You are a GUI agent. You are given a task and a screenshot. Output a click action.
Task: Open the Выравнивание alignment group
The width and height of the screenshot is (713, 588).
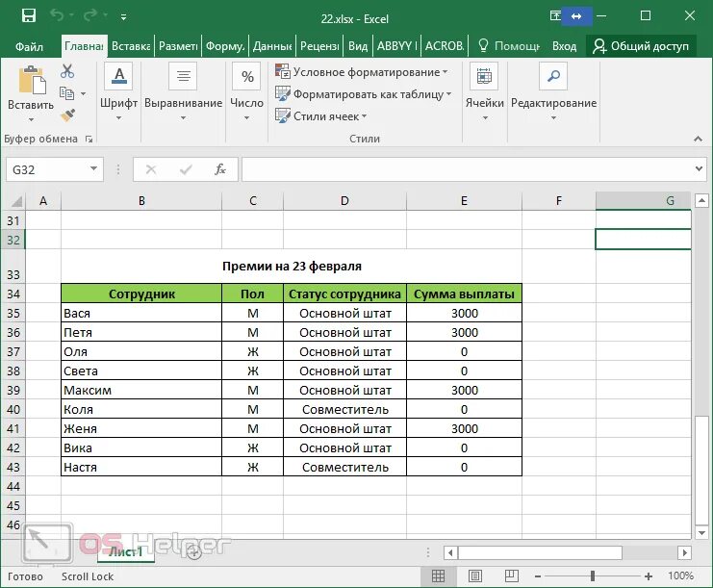point(183,92)
